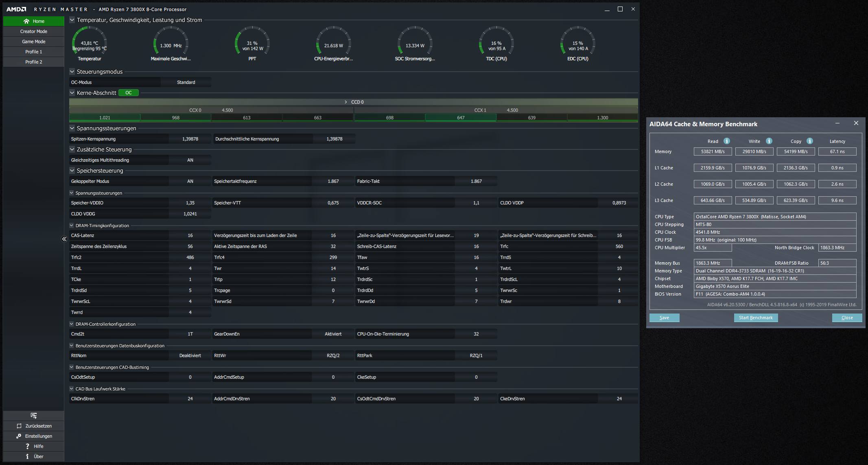Image resolution: width=868 pixels, height=465 pixels.
Task: Expand the CCD 0 chevron
Action: [346, 102]
